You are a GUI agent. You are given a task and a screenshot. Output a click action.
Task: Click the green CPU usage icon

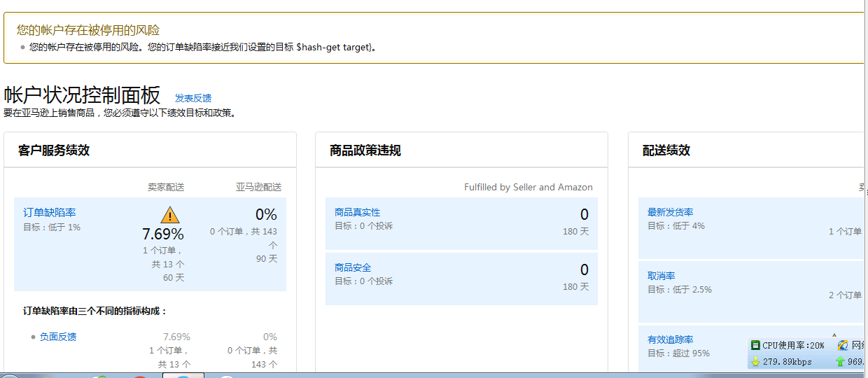[x=755, y=345]
